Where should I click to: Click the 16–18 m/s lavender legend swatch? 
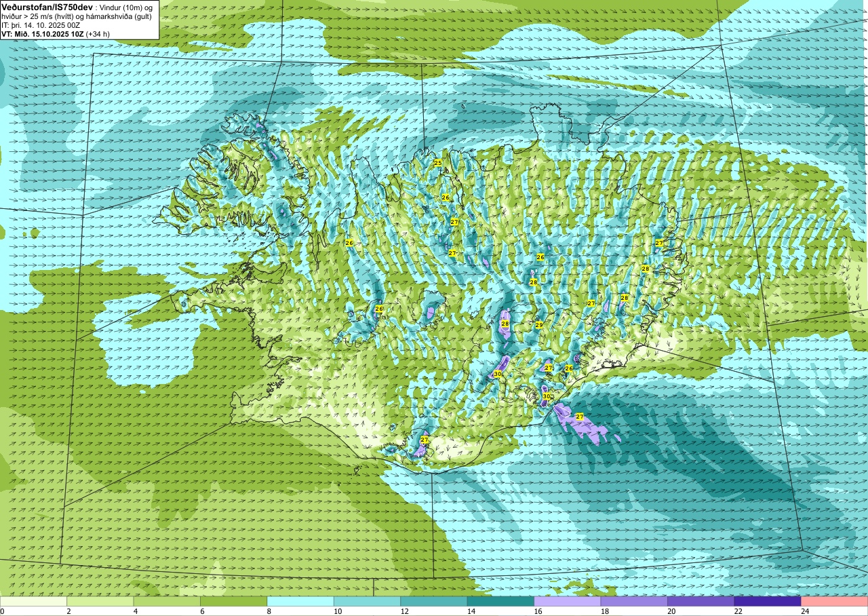point(568,601)
